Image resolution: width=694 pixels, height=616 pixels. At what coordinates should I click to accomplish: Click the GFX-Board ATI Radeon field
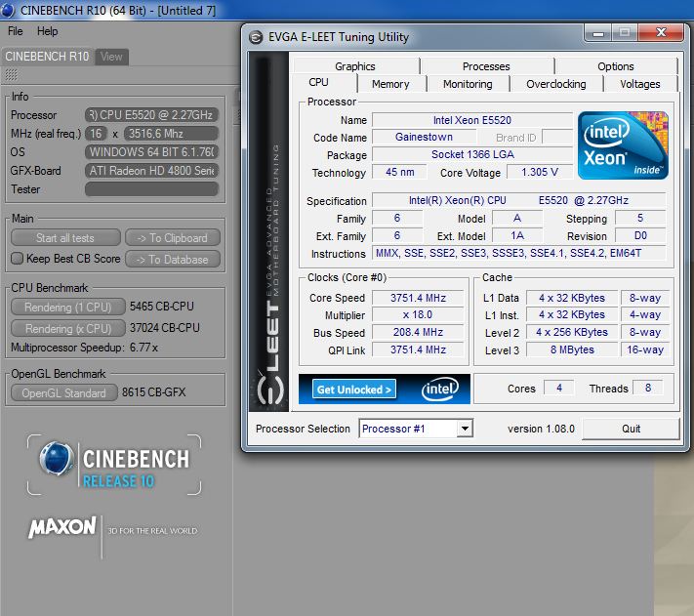(152, 171)
